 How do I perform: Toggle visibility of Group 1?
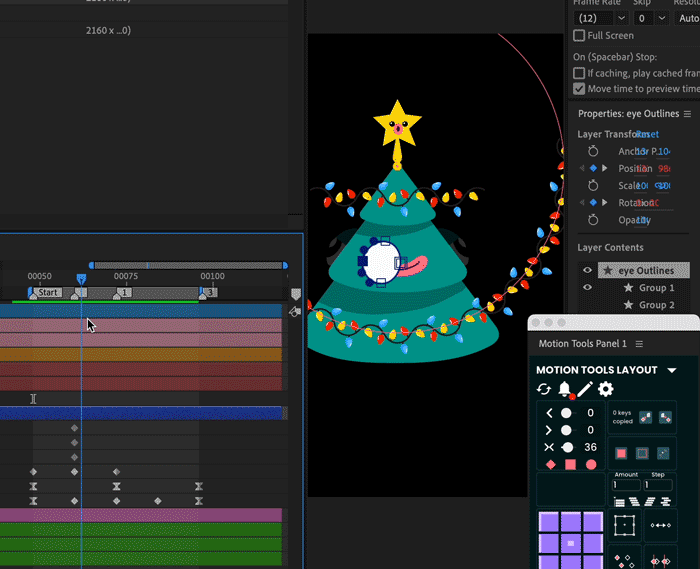(587, 287)
